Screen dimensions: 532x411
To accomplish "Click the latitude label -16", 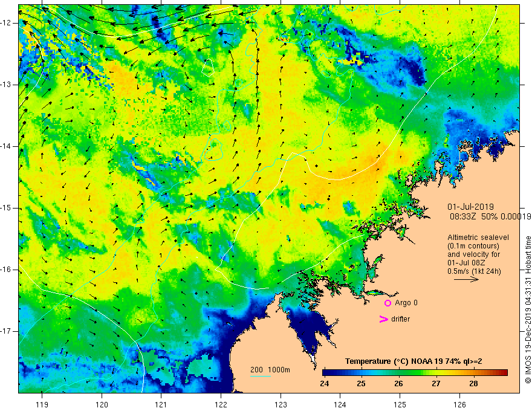I will tap(6, 269).
